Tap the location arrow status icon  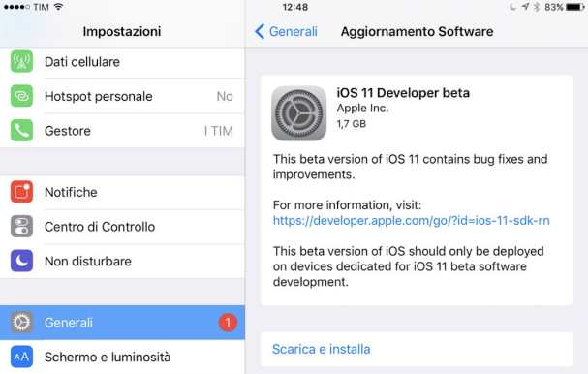525,7
